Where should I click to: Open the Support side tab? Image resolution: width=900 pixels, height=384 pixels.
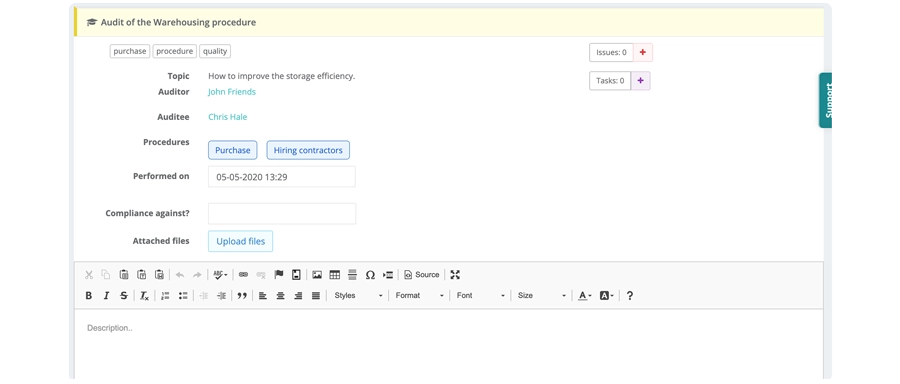coord(825,100)
